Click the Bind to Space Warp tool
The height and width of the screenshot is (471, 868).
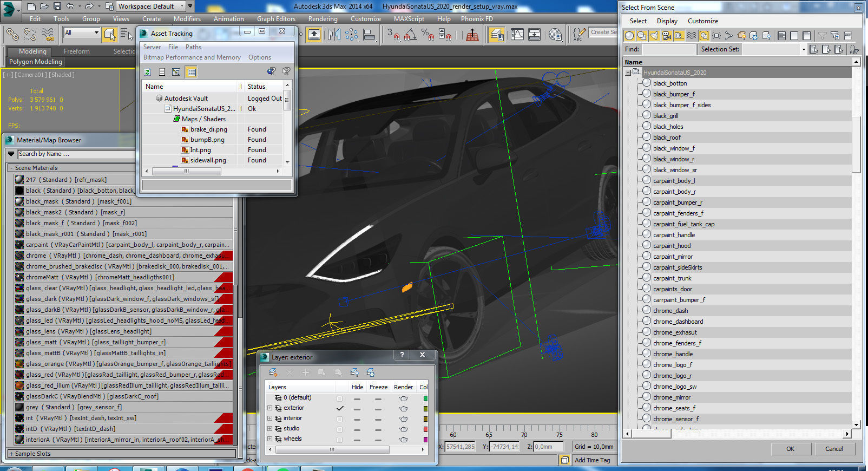click(48, 35)
